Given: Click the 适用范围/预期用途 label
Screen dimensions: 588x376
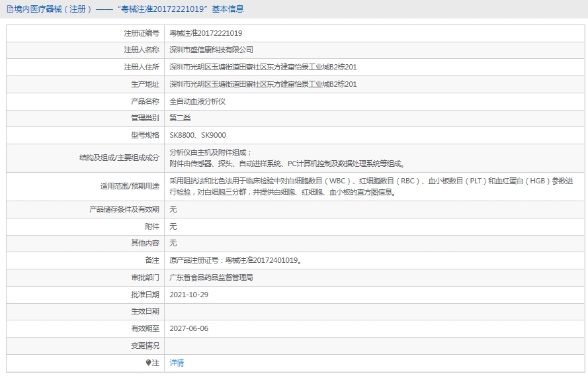Looking at the screenshot, I should coord(130,187).
